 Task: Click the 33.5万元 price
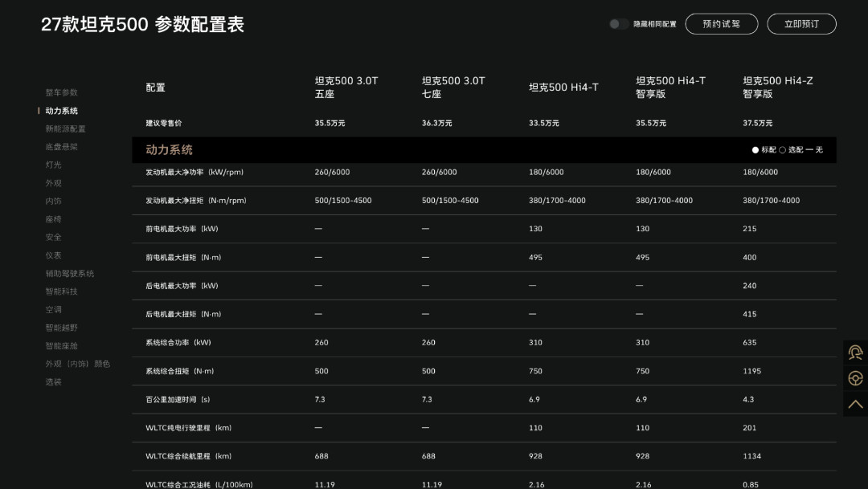pos(543,123)
